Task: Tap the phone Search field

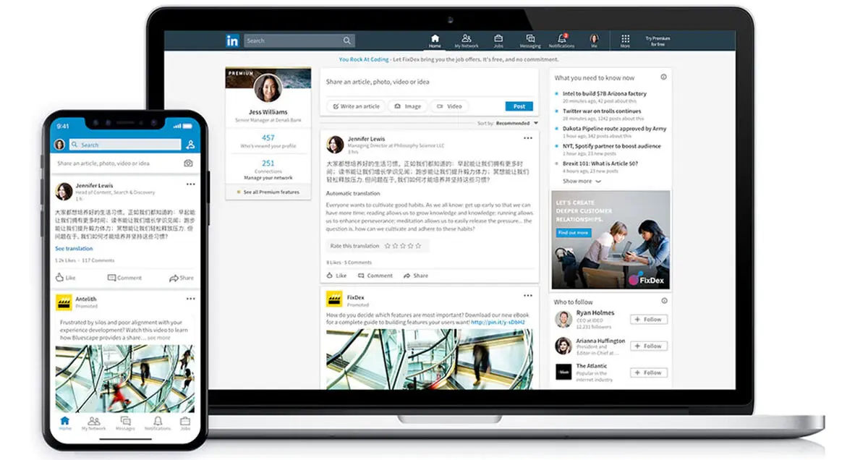Action: point(125,145)
